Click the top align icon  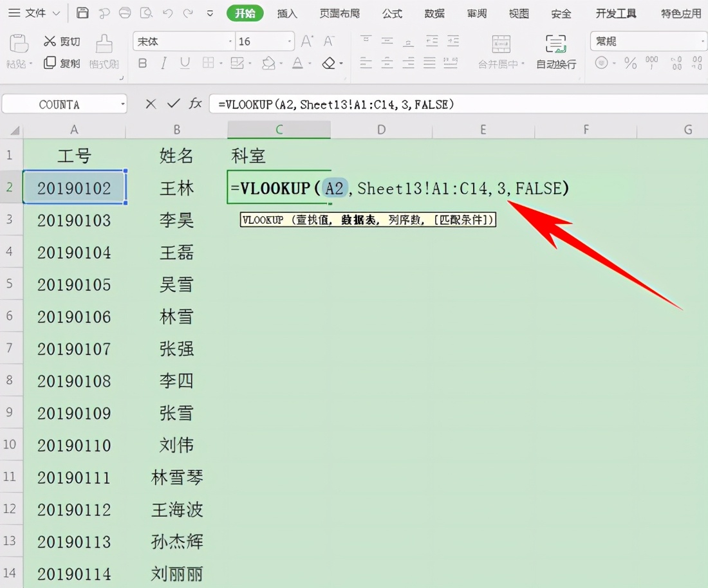coord(366,41)
